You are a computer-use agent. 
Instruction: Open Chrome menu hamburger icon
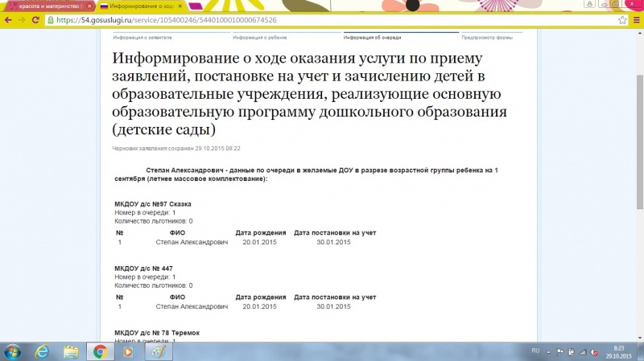click(x=636, y=20)
